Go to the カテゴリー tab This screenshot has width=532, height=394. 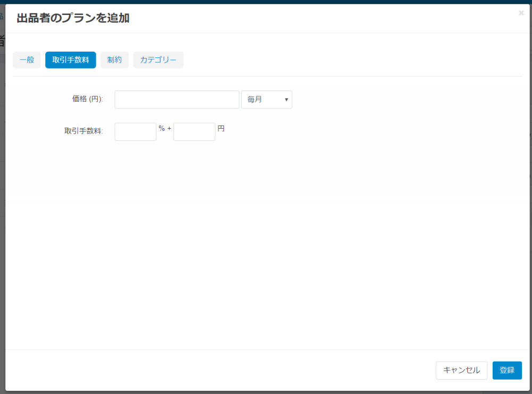158,60
